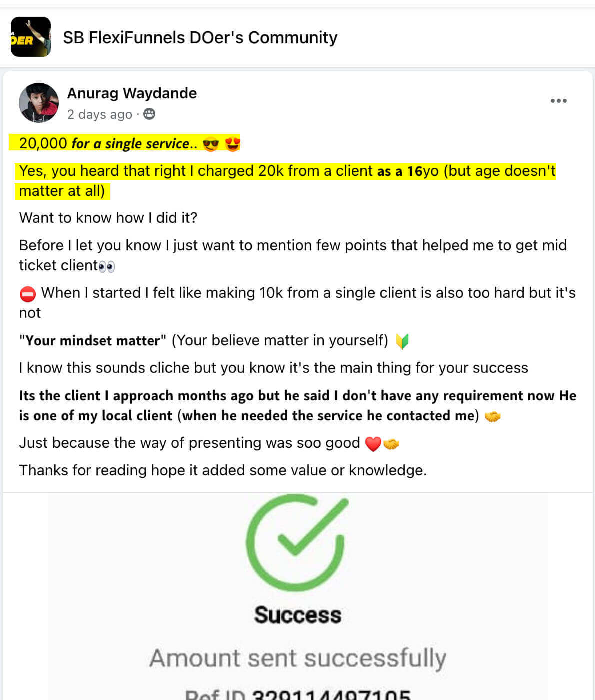The width and height of the screenshot is (595, 700).
Task: Click the eyes emoji after "ticket client"
Action: coord(107,266)
